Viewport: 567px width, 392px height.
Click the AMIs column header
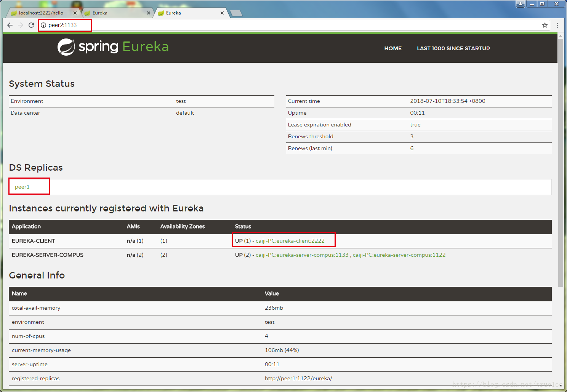click(133, 226)
